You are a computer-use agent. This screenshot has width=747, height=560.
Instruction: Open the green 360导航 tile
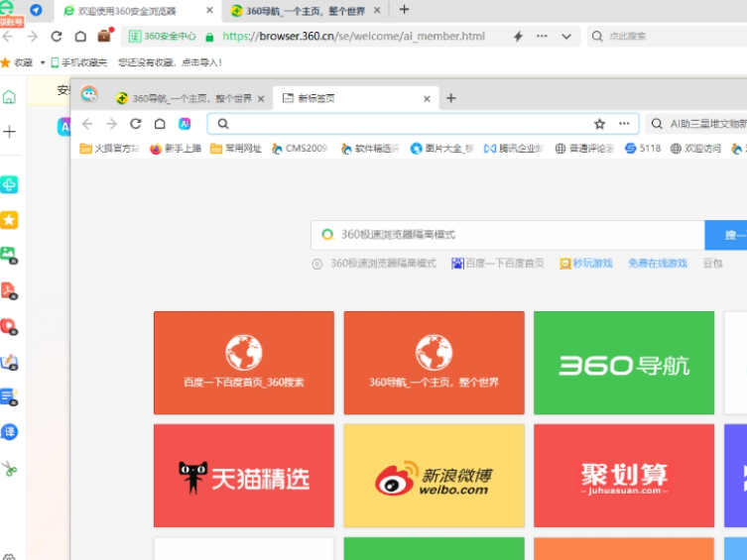click(x=624, y=363)
